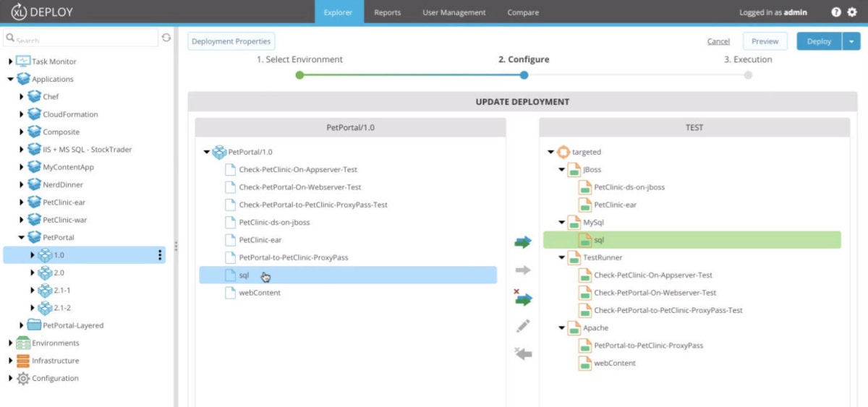The width and height of the screenshot is (868, 407).
Task: Click the pencil edit mapping icon
Action: tap(523, 326)
